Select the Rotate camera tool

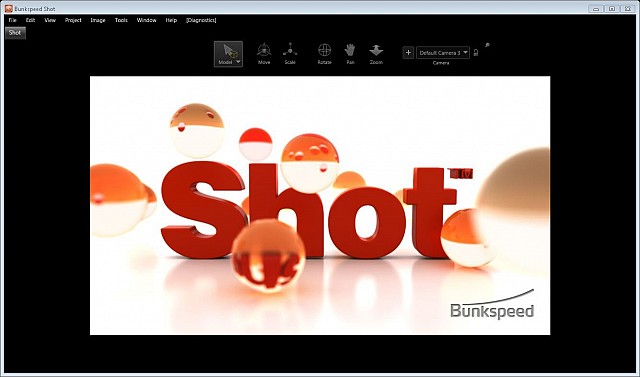(324, 54)
